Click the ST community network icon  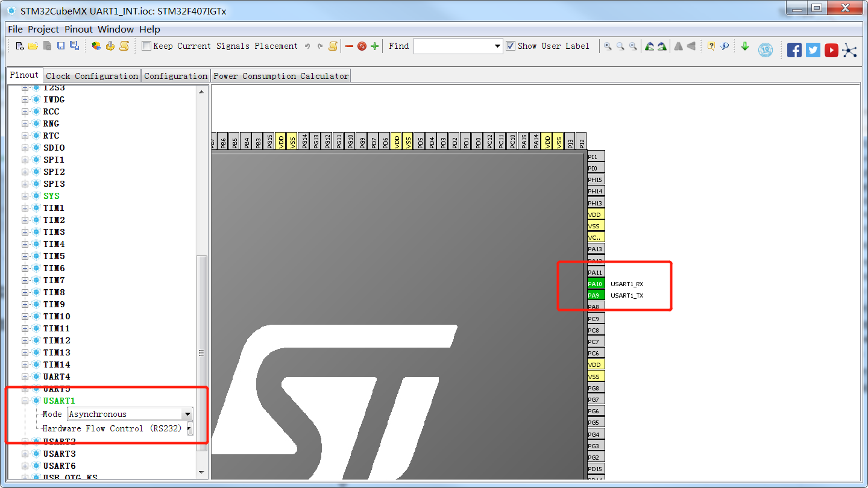coord(849,50)
